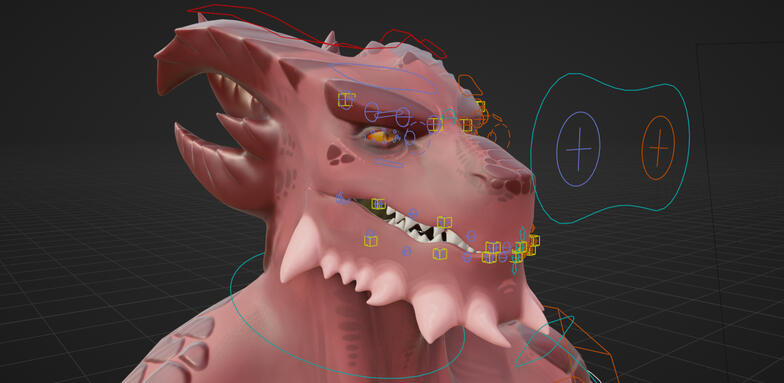Image resolution: width=784 pixels, height=383 pixels.
Task: Select the small teal arc control between the brows
Action: click(449, 116)
